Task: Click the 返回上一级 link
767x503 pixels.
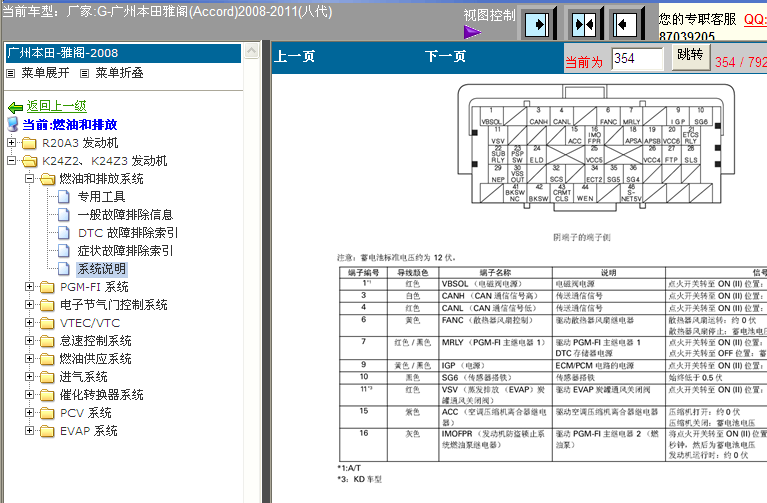Action: (x=56, y=106)
